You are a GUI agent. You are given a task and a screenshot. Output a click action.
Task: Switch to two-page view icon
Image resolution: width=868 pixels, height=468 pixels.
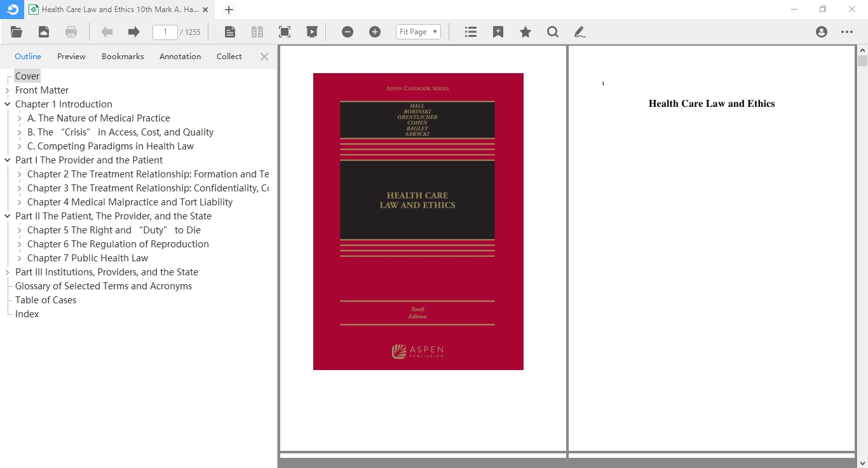click(x=257, y=32)
